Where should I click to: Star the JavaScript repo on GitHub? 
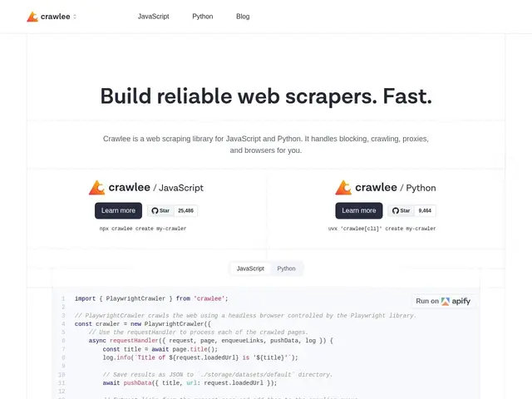point(160,210)
